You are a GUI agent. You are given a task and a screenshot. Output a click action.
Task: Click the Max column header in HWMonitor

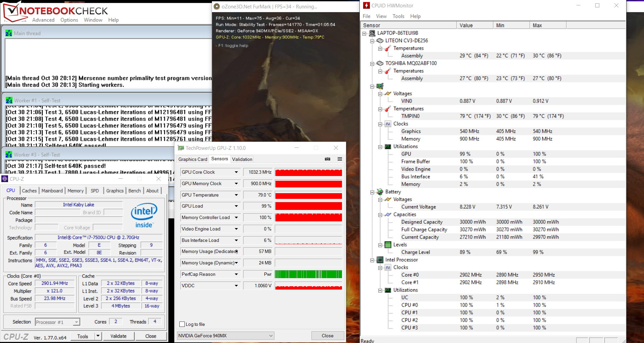(x=548, y=25)
